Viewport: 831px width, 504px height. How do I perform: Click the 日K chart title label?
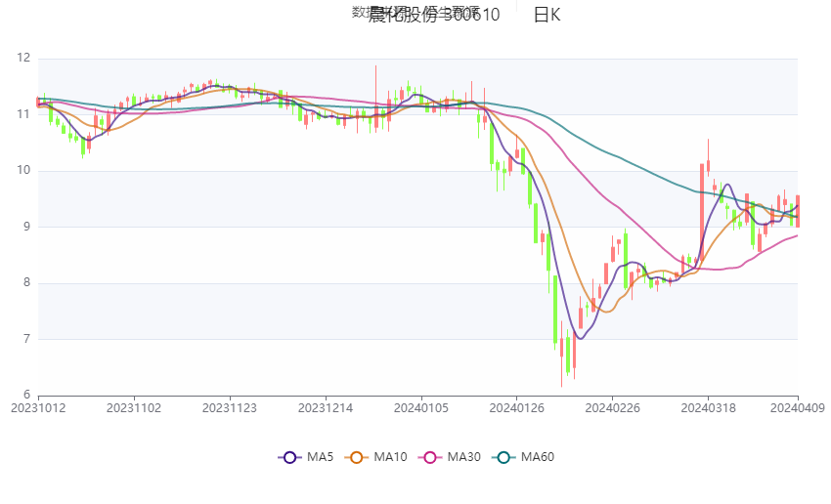pyautogui.click(x=547, y=15)
